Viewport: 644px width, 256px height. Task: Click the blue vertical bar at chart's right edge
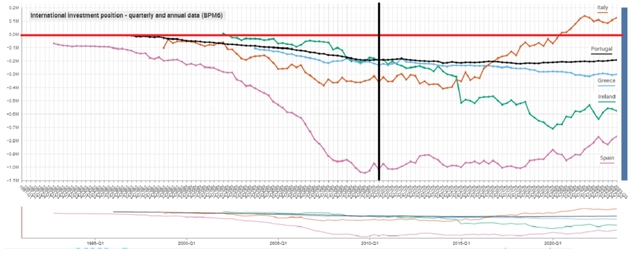624,94
